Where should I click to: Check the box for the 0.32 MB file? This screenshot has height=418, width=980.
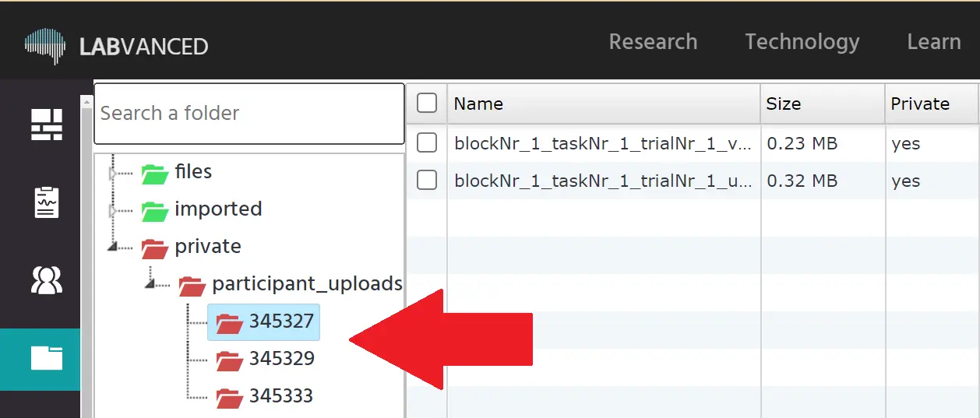[427, 180]
